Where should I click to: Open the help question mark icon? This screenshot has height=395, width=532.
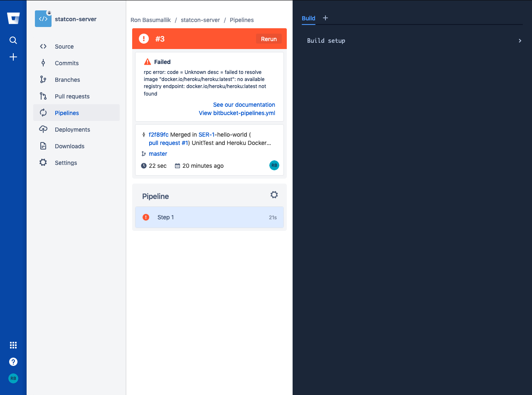coord(13,362)
